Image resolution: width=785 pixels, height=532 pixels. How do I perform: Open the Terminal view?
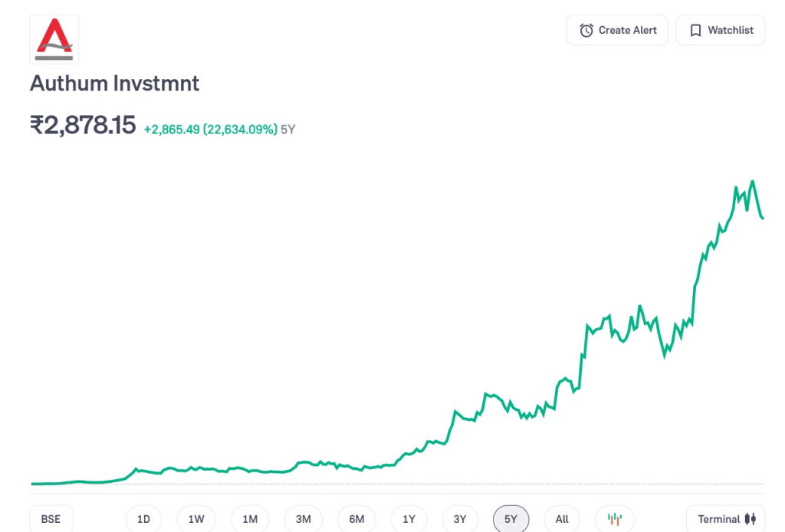[718, 519]
